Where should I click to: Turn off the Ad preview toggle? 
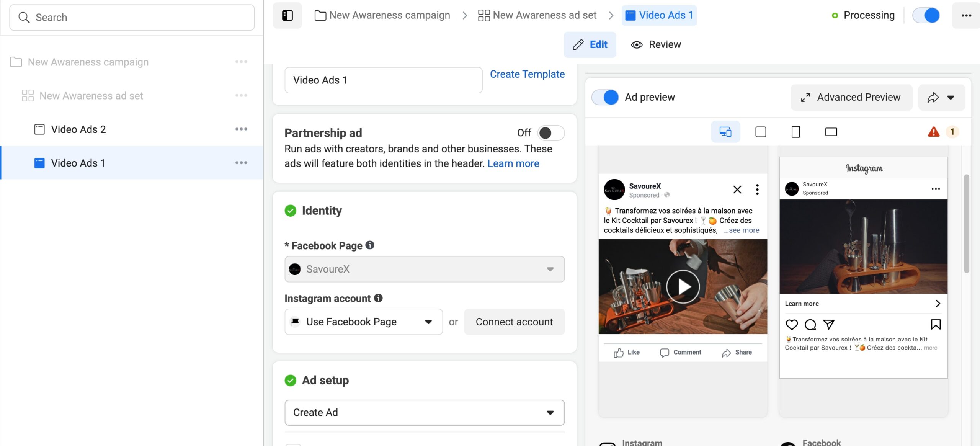[x=605, y=97]
